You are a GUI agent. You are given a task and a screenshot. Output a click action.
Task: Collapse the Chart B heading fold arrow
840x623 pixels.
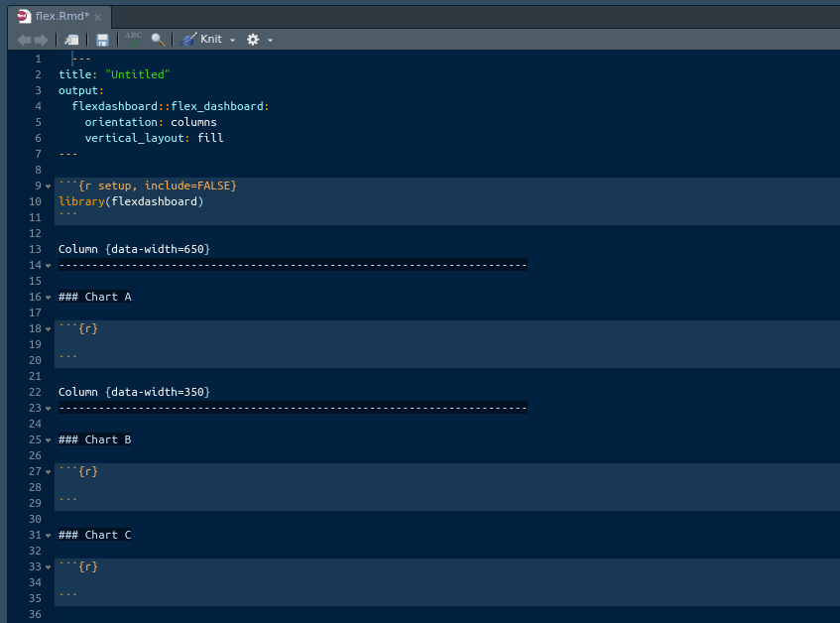coord(48,440)
